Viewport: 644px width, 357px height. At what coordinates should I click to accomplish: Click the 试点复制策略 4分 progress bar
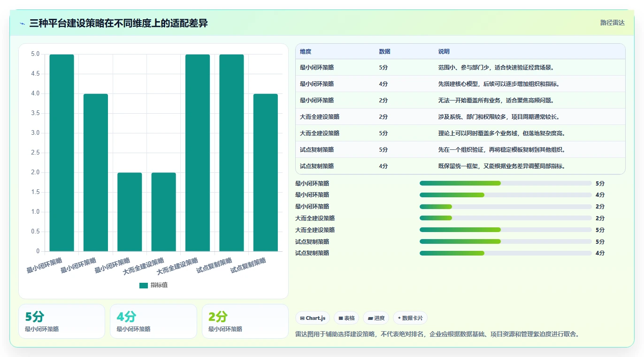(506, 253)
